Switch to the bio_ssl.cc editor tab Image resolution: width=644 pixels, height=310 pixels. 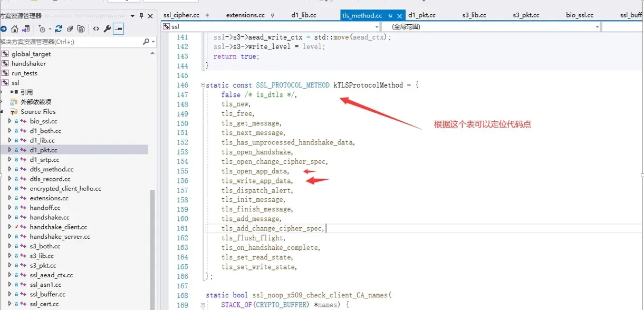[x=580, y=15]
